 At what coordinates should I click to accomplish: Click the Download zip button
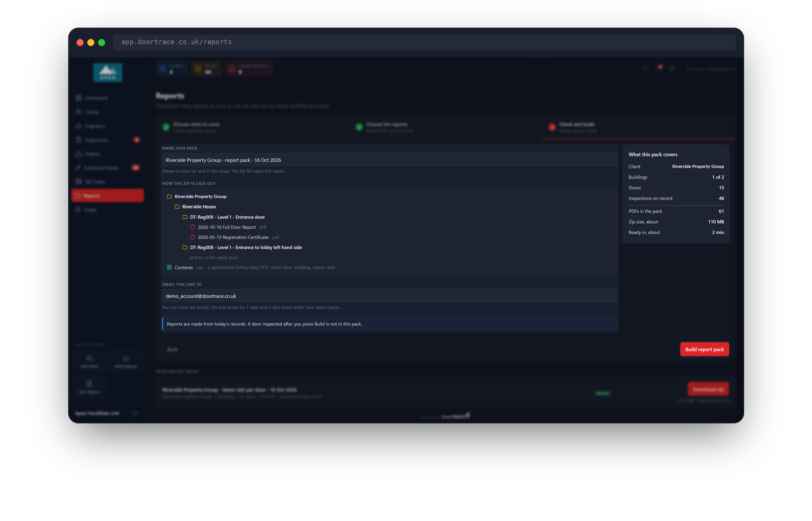(708, 389)
